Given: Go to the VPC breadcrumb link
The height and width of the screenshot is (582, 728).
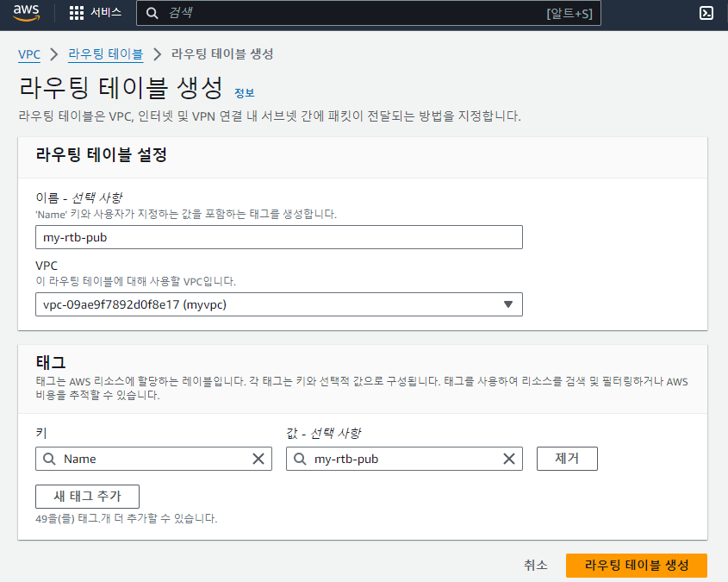Looking at the screenshot, I should click(x=29, y=54).
